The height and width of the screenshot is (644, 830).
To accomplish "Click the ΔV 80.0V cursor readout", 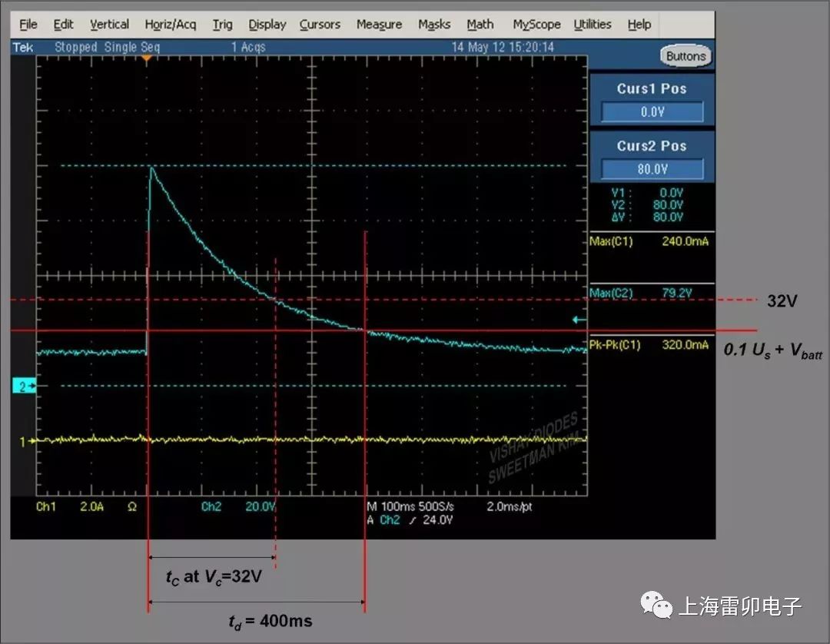I will point(647,217).
